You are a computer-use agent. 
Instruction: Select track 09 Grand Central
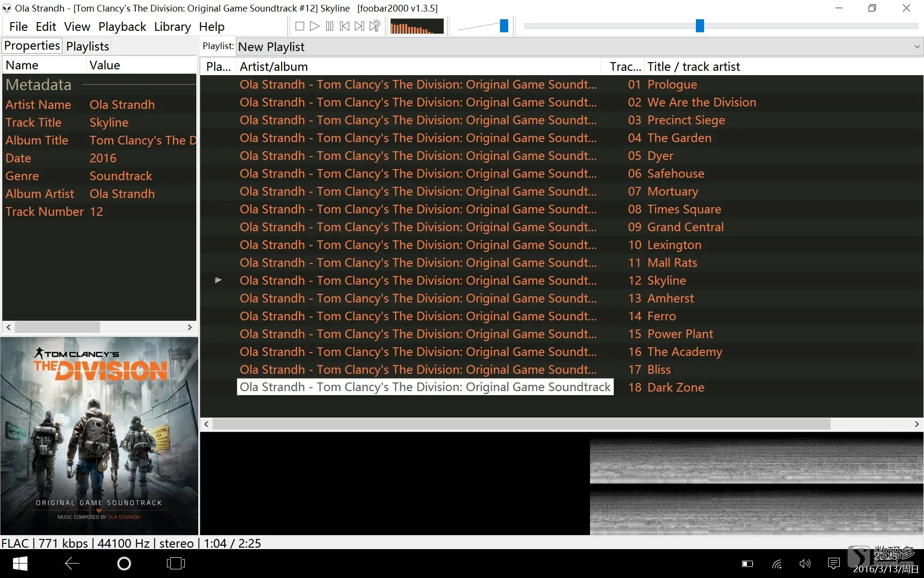[562, 227]
